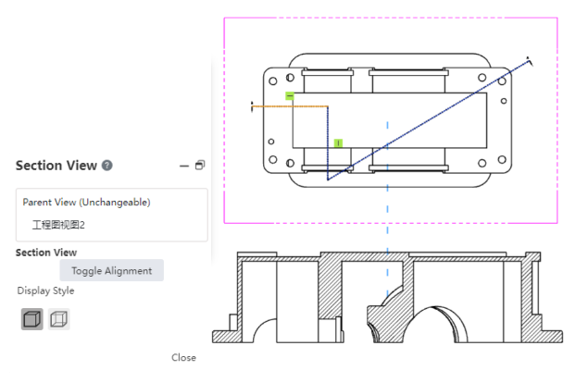Select the wireframe display style cube

[x=59, y=319]
